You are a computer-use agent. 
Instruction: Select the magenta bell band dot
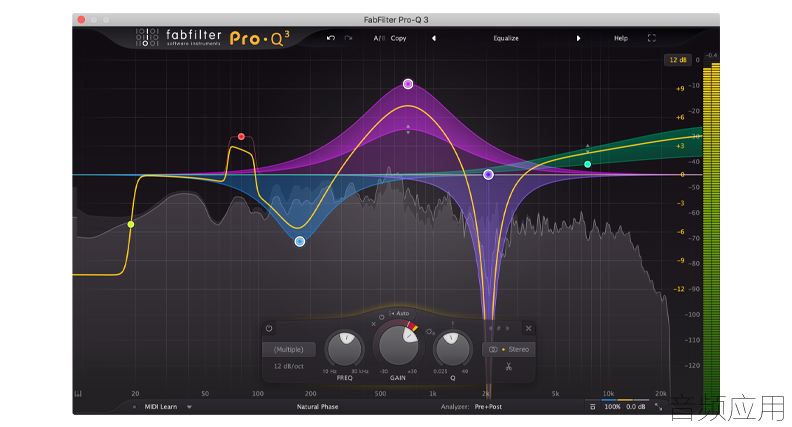click(x=408, y=84)
